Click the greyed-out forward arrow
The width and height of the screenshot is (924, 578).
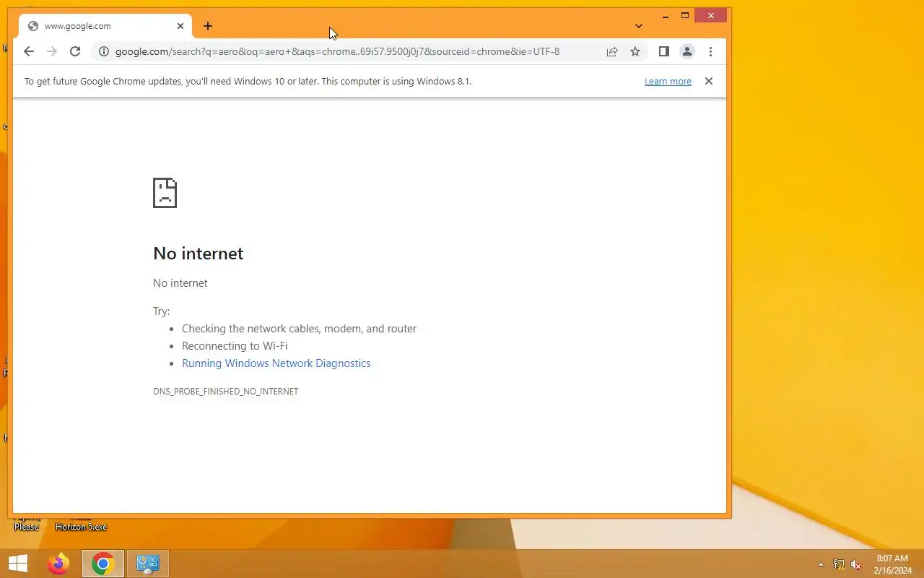[51, 51]
